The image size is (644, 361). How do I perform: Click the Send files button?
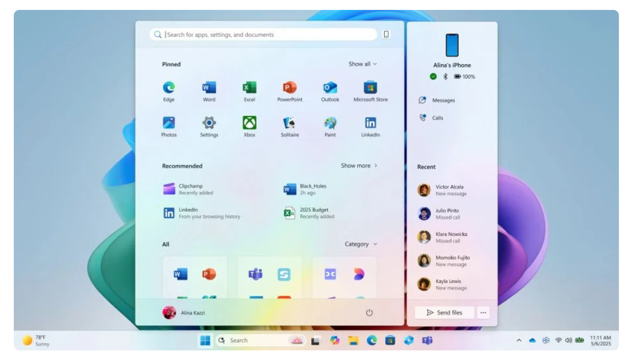tap(444, 313)
